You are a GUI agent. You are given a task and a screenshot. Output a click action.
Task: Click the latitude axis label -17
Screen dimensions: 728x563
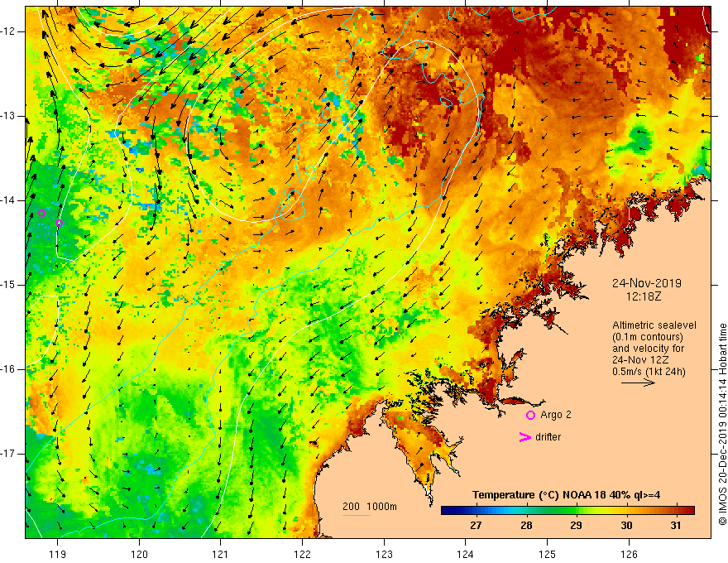pos(9,454)
